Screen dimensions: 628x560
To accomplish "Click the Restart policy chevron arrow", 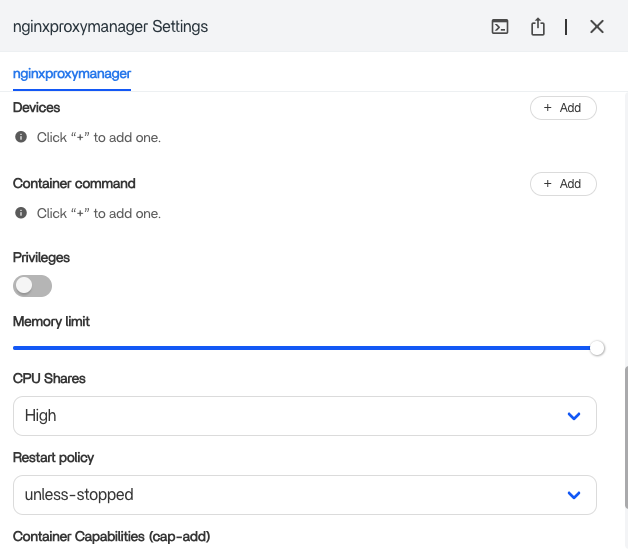I will pyautogui.click(x=574, y=495).
